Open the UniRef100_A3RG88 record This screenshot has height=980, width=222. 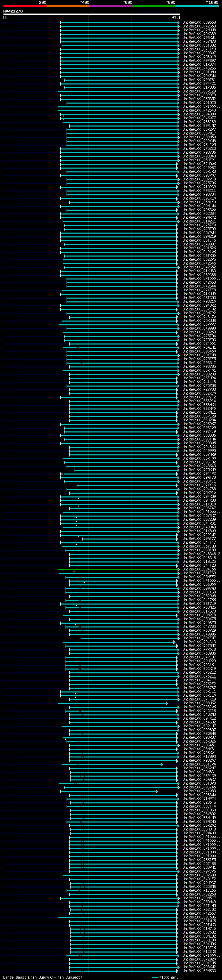(199, 275)
